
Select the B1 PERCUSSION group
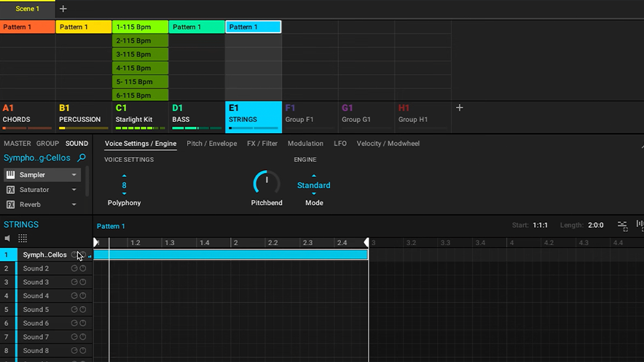coord(84,117)
